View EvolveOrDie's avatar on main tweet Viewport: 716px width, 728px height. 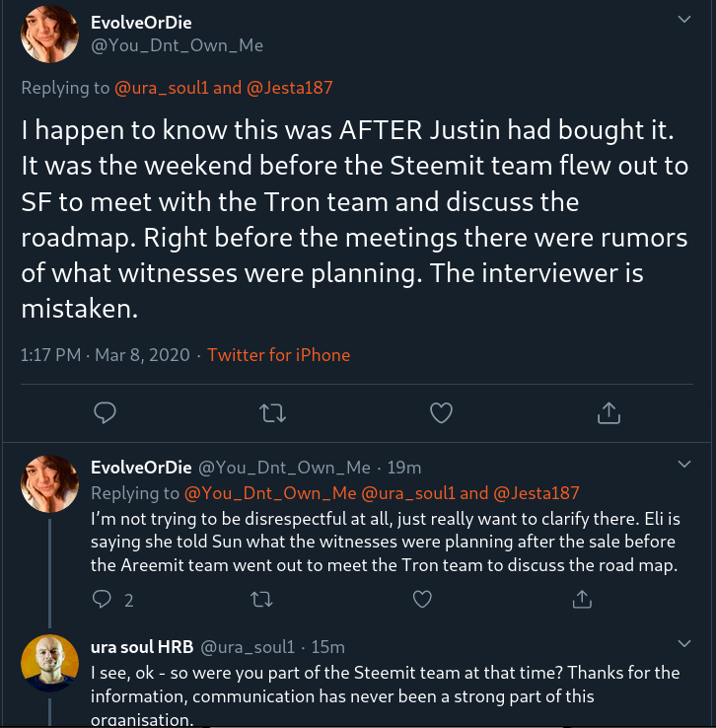tap(49, 34)
